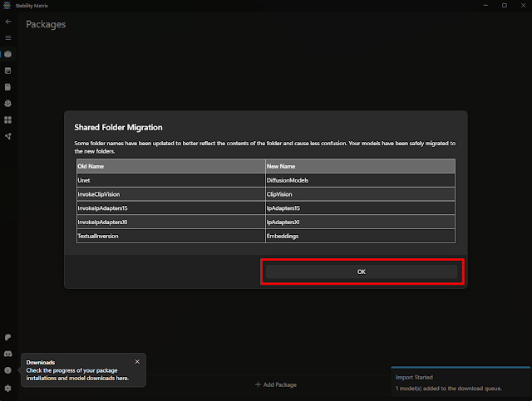Select the ClipVision cell
The height and width of the screenshot is (401, 532).
point(360,194)
